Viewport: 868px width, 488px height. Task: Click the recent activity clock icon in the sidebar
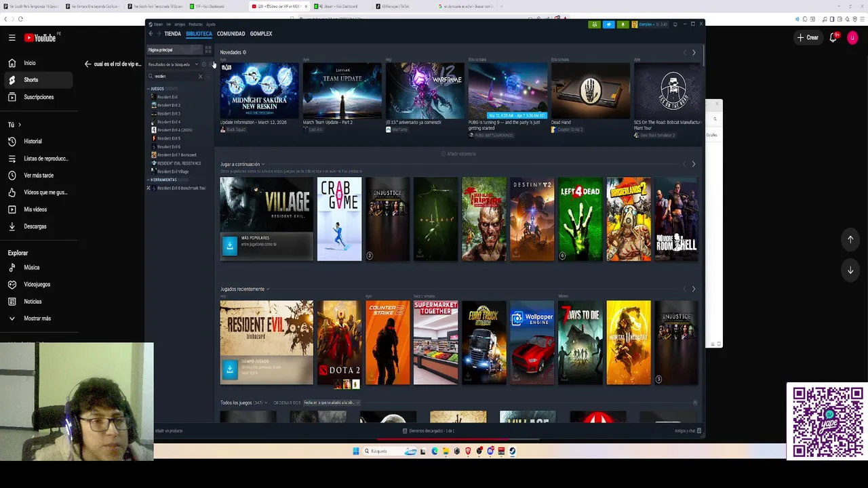204,64
